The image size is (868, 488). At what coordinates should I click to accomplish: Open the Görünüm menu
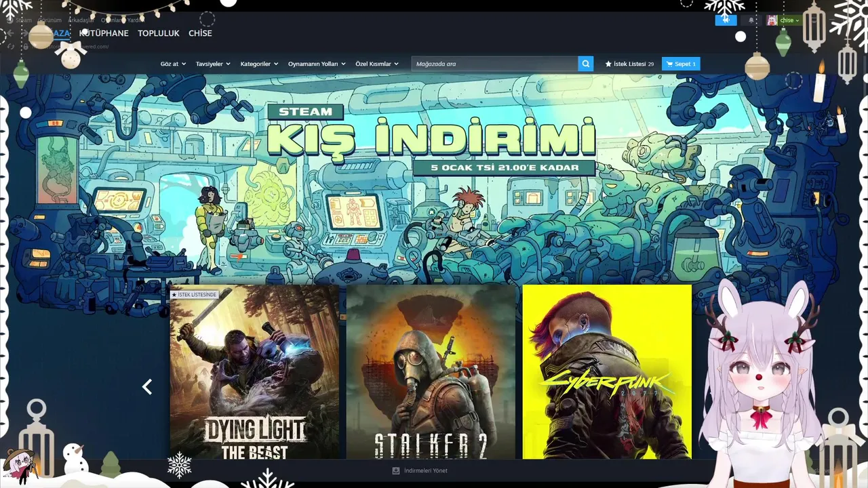(x=50, y=20)
